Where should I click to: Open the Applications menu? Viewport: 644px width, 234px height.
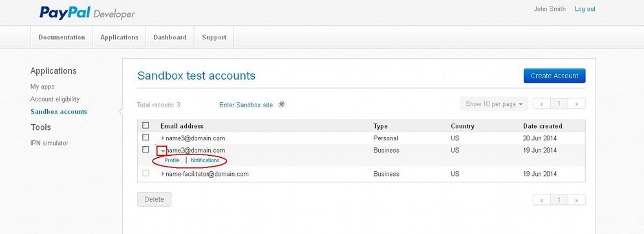pos(119,37)
